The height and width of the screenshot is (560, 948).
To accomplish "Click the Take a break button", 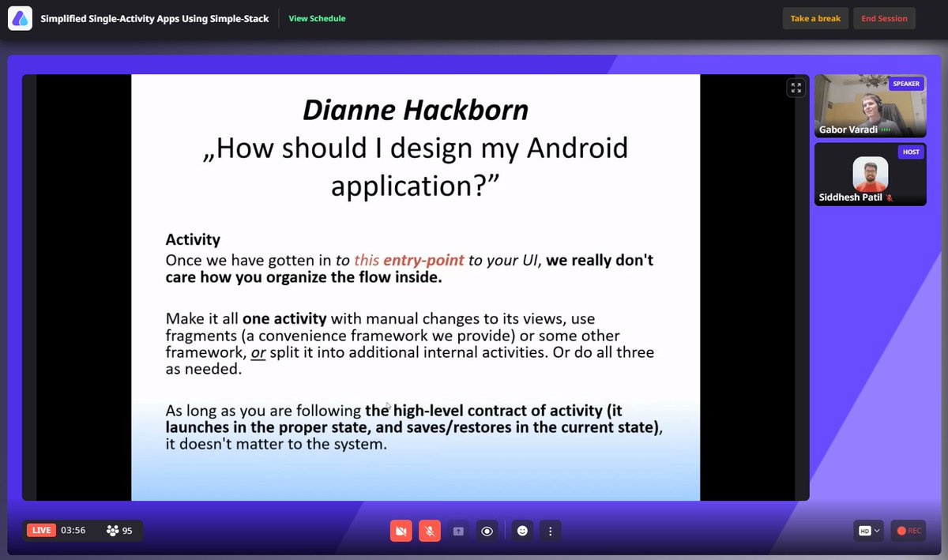I will pos(815,18).
